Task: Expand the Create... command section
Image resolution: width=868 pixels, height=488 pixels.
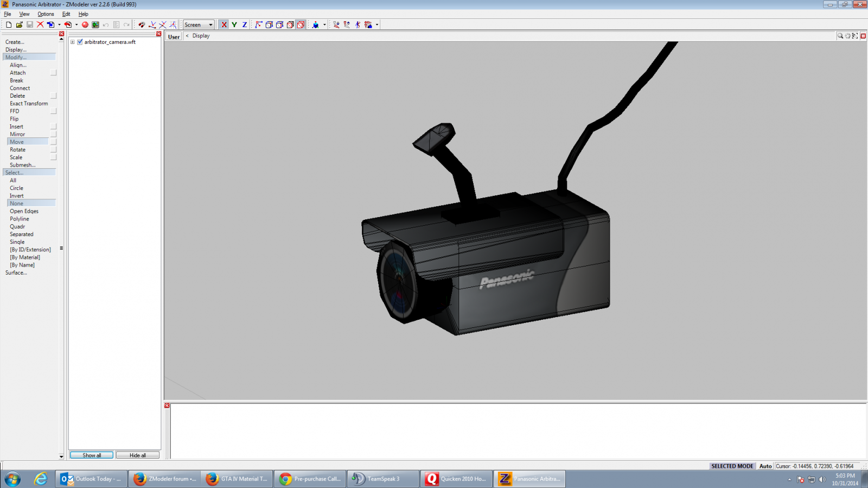Action: [15, 42]
